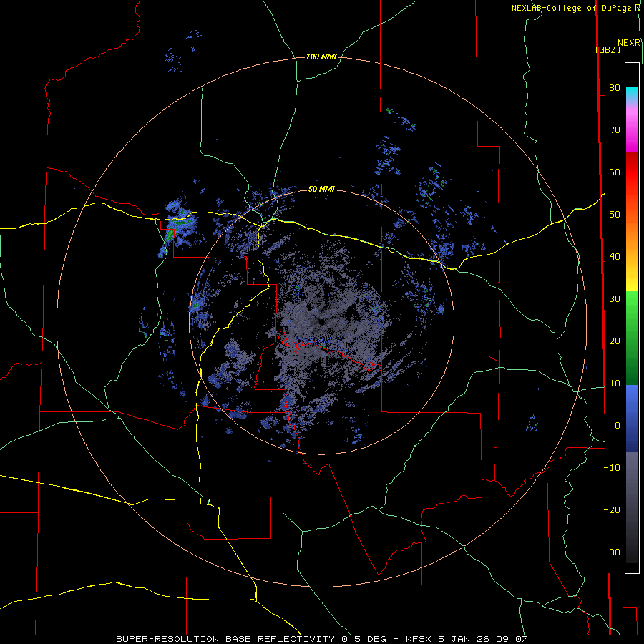
Task: Click the -30 dBZ scale label
Action: [x=612, y=552]
